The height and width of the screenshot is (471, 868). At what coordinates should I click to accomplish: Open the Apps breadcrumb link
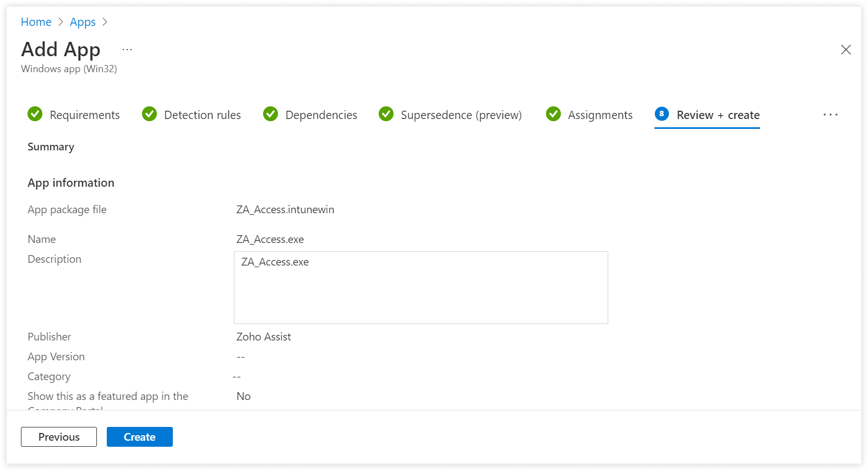point(83,21)
